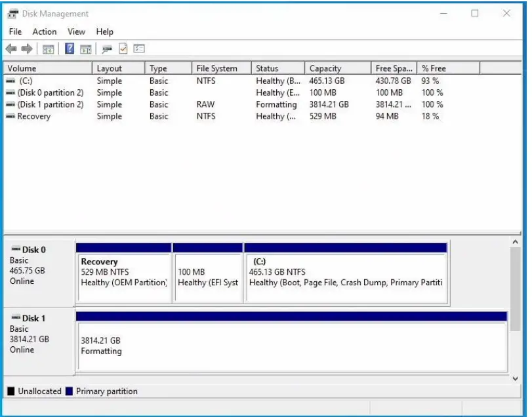Screen dimensions: 532x417
Task: Select the (C:) volume row
Action: click(39, 80)
